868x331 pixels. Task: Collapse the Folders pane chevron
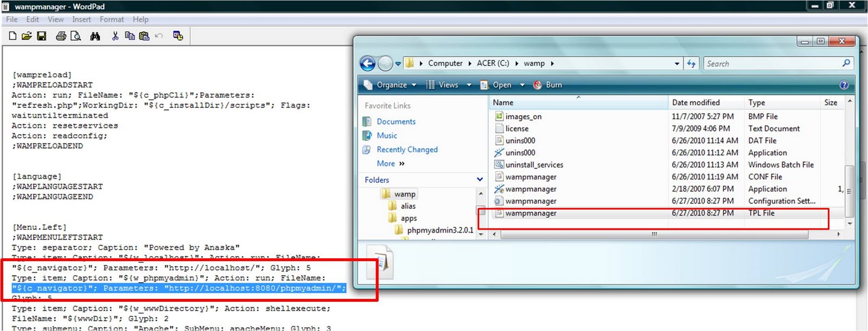coord(480,180)
